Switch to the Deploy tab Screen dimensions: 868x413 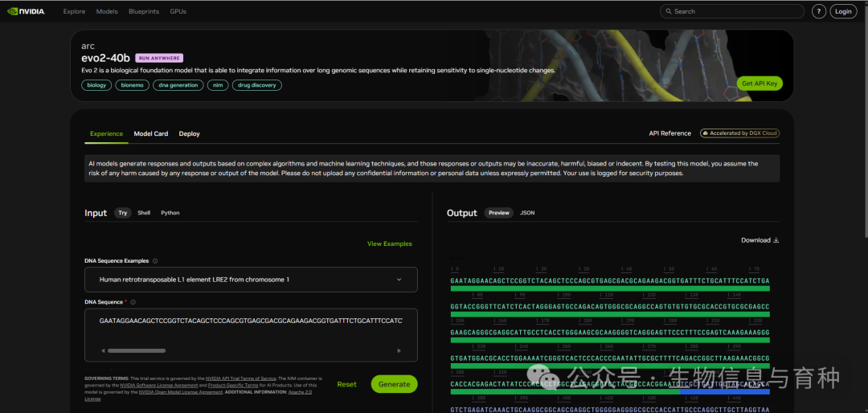click(x=190, y=133)
